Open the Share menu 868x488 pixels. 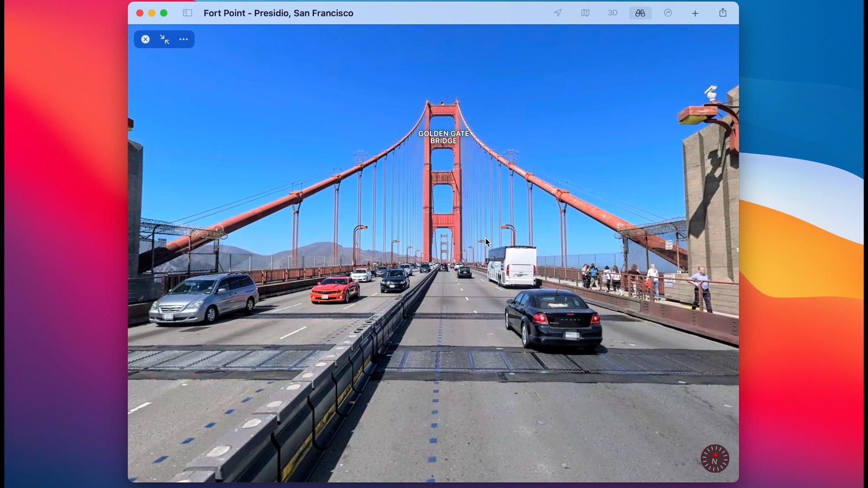point(723,13)
